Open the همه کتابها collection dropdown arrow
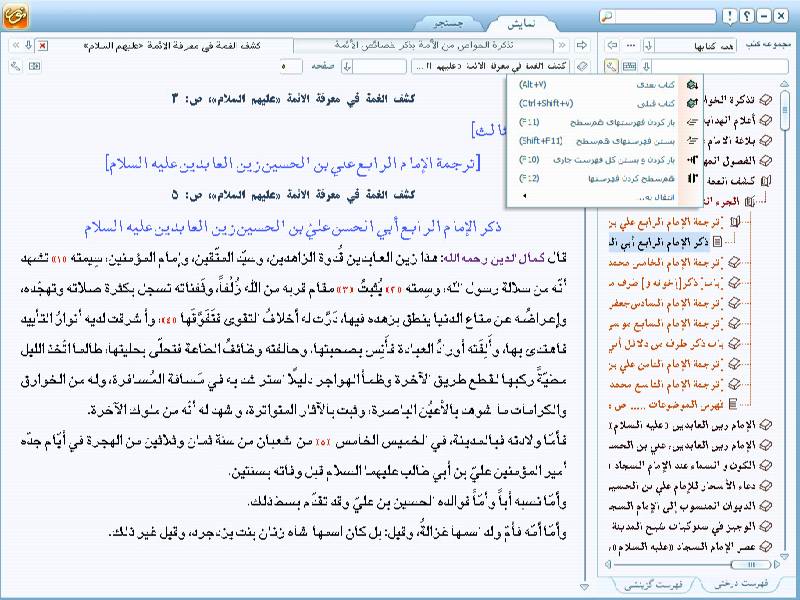Screen dimensions: 800x600 pos(648,46)
